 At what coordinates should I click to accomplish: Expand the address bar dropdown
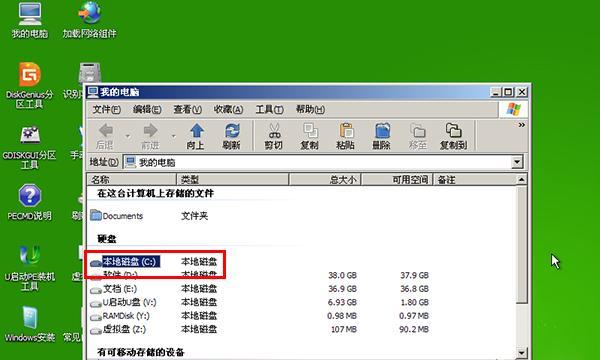(x=517, y=162)
